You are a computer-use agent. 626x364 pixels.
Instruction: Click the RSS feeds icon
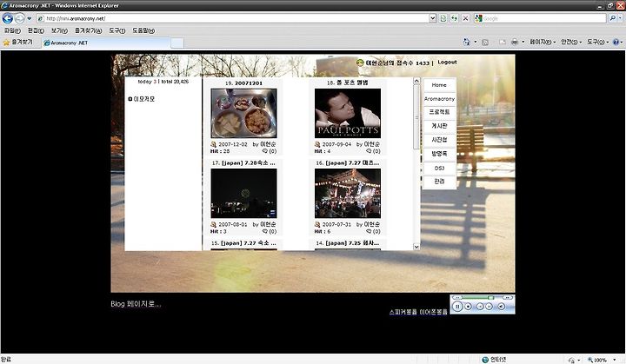485,42
